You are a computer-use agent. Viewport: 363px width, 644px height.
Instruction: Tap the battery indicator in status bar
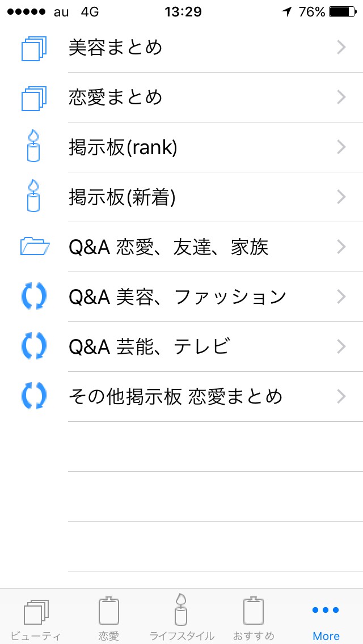pyautogui.click(x=342, y=11)
